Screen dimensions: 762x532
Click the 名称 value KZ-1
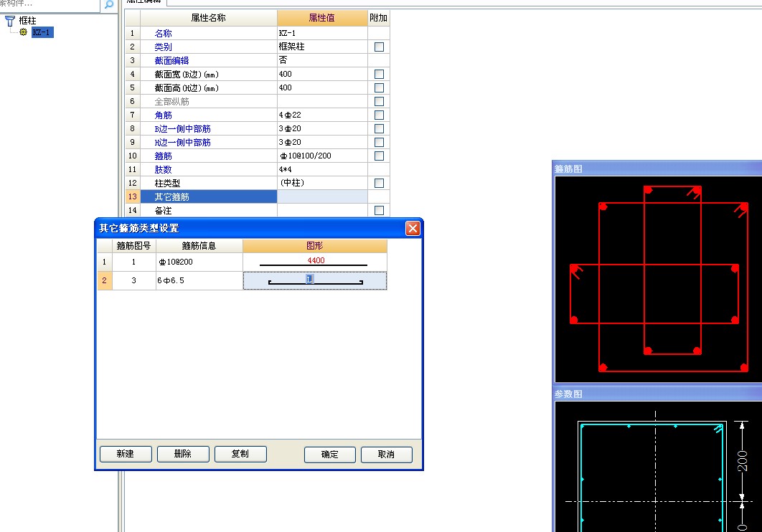[322, 33]
